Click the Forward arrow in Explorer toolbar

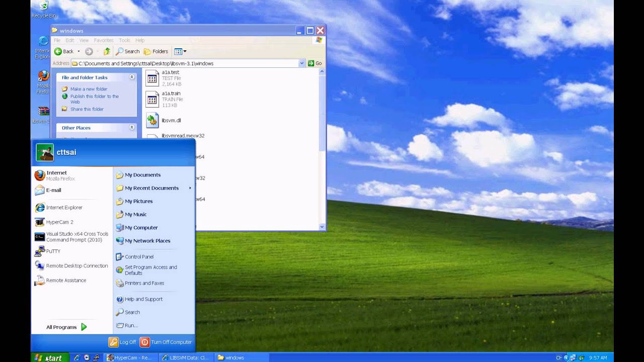click(x=89, y=51)
